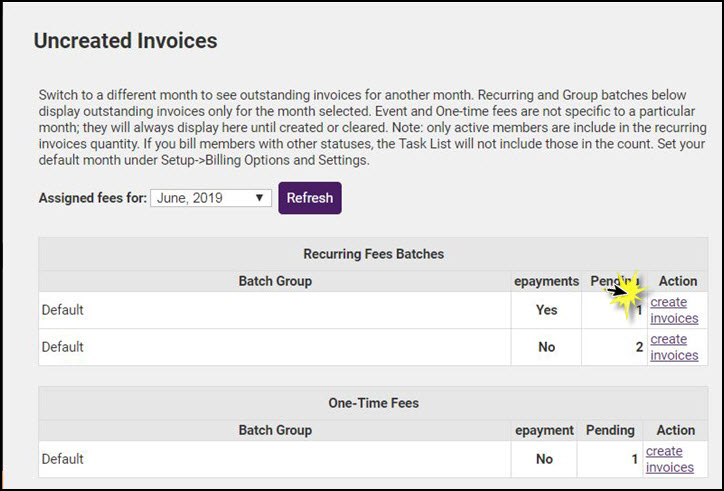Select Batch Group header in One-Time Fees table
The height and width of the screenshot is (491, 724).
tap(275, 430)
